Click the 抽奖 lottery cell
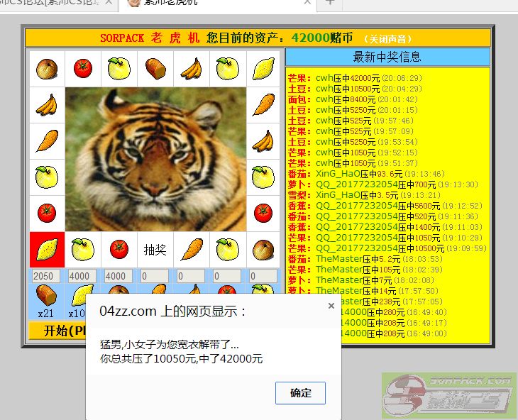The width and height of the screenshot is (518, 420). (x=155, y=249)
